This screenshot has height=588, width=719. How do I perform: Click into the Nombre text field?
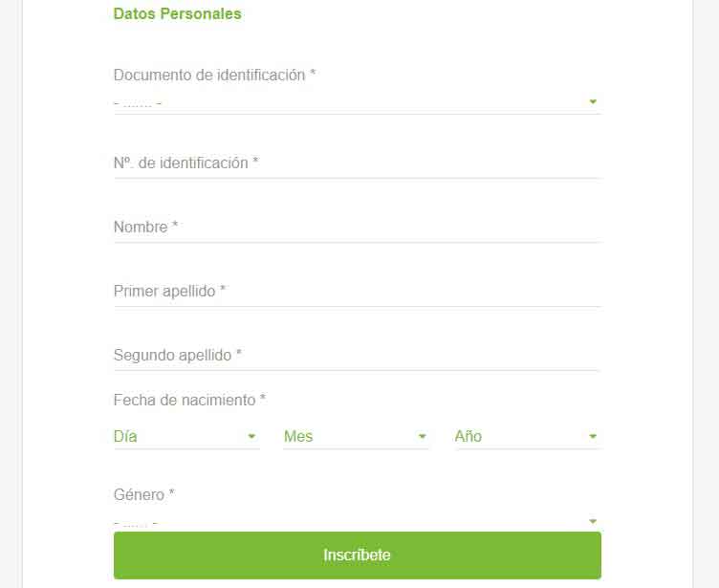coord(357,228)
